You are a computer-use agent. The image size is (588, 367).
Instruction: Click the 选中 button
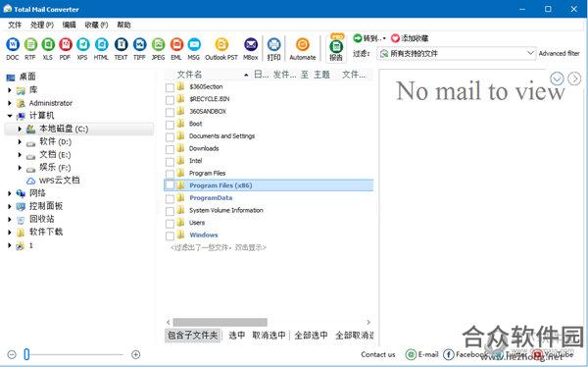point(237,335)
